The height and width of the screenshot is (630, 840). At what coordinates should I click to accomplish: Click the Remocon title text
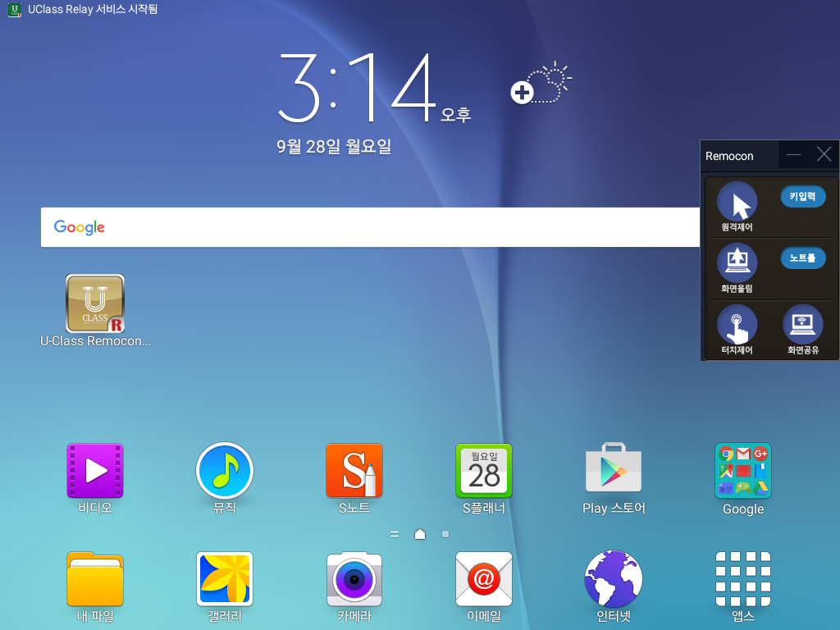click(729, 156)
